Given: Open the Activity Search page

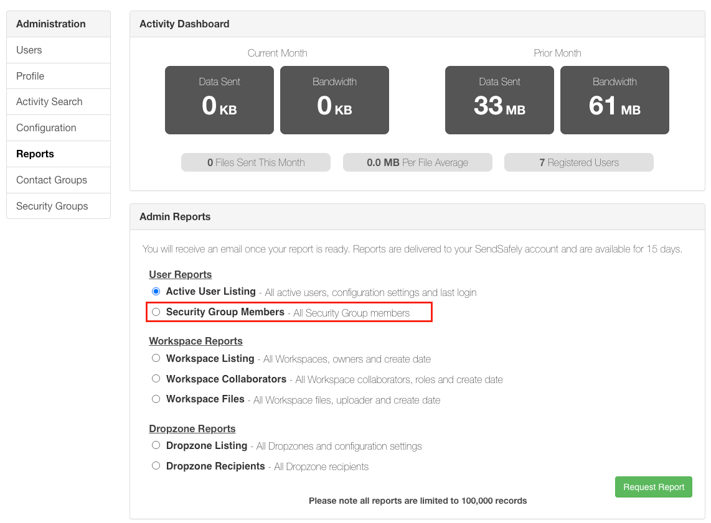Looking at the screenshot, I should pyautogui.click(x=49, y=102).
